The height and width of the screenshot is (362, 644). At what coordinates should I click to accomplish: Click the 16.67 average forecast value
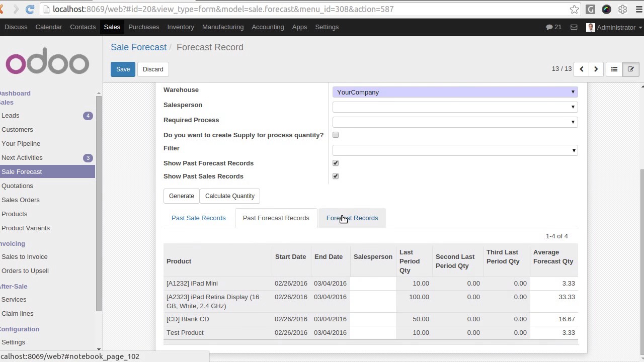click(567, 319)
